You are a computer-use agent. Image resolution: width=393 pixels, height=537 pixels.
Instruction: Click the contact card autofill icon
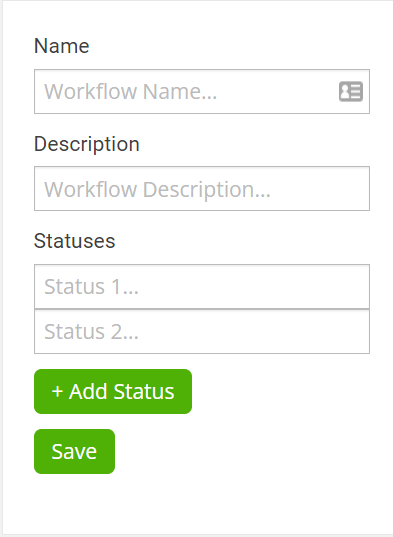pos(351,91)
